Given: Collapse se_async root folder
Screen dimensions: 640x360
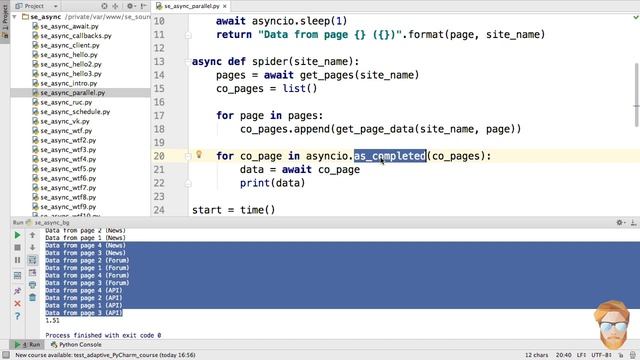Looking at the screenshot, I should pos(15,17).
